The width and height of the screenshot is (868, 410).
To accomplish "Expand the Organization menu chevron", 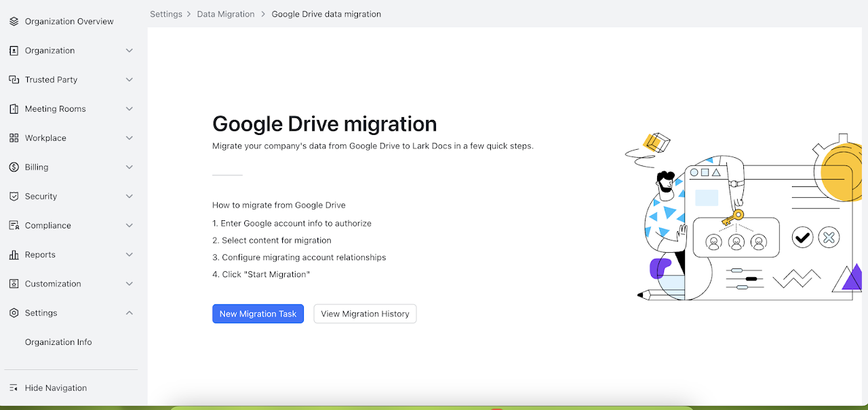I will click(130, 51).
